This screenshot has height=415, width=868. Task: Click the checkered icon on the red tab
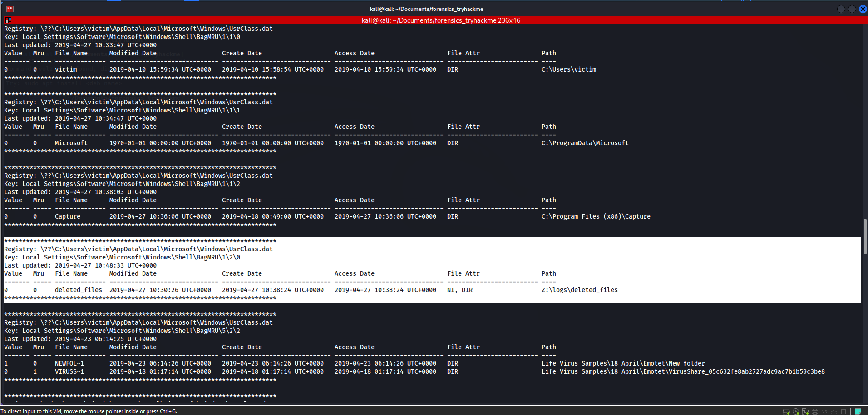(8, 20)
